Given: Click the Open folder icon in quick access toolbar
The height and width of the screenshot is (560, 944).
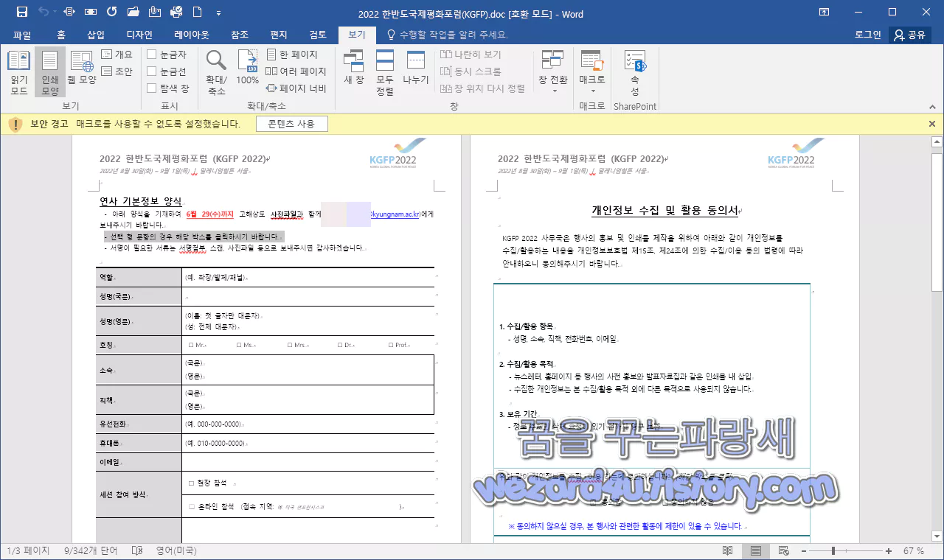Looking at the screenshot, I should (x=133, y=12).
